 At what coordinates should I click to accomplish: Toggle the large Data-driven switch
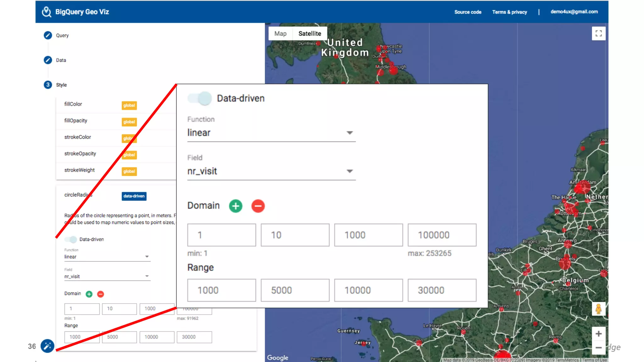tap(200, 98)
